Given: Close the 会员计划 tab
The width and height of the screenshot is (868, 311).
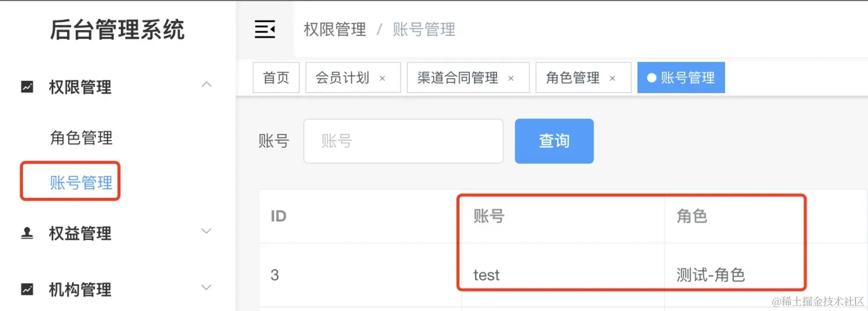Looking at the screenshot, I should point(382,79).
